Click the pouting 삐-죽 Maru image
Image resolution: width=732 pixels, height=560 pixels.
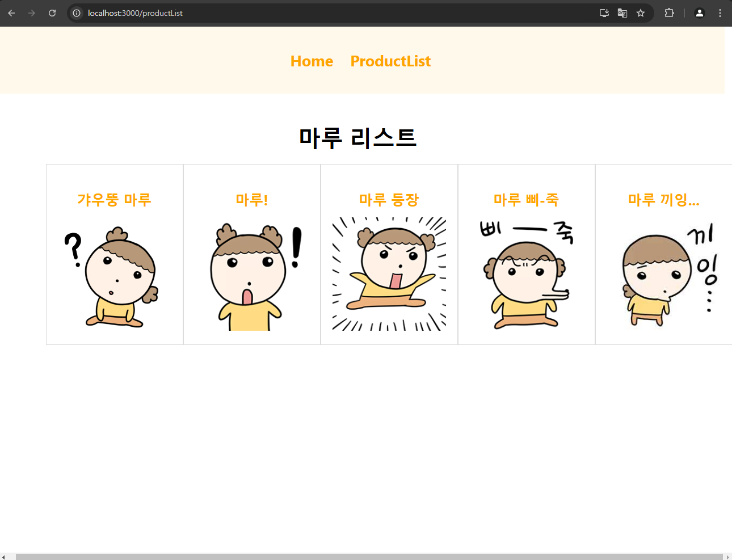[527, 274]
